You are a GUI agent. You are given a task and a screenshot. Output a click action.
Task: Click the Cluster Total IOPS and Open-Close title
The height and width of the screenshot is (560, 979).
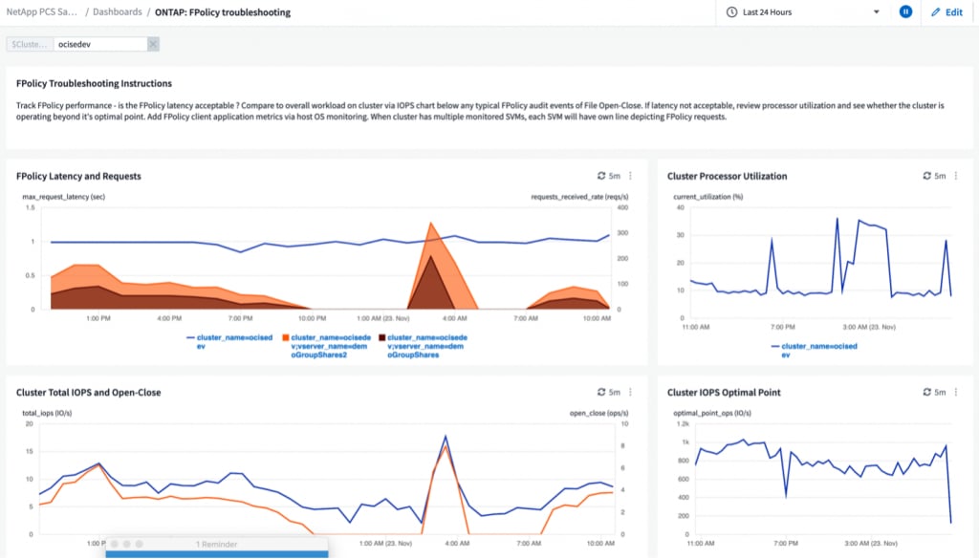[89, 392]
